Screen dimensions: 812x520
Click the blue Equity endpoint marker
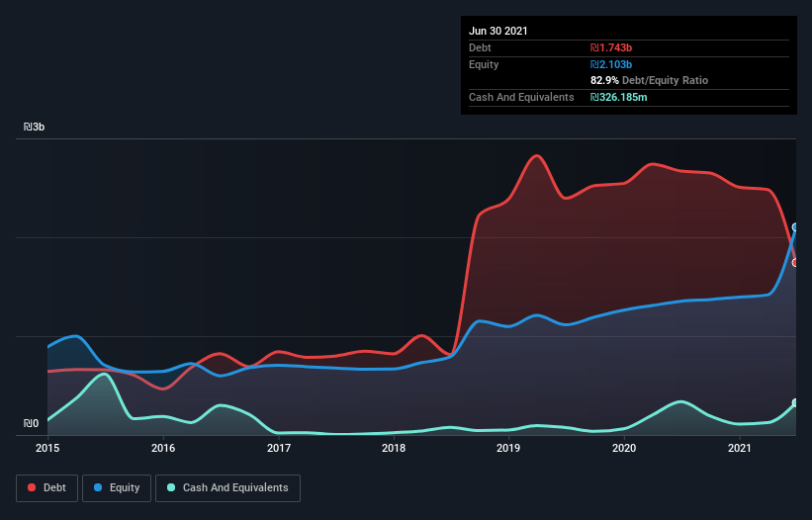(x=796, y=227)
